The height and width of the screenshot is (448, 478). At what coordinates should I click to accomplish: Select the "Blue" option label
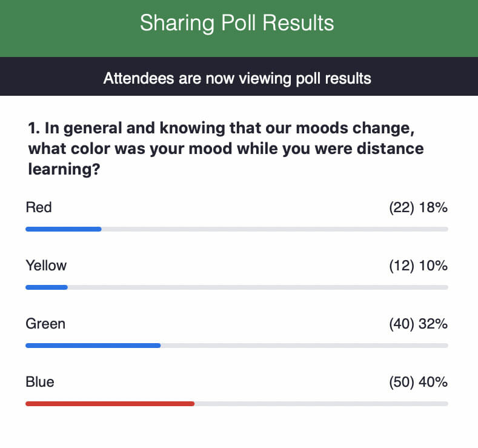click(x=40, y=382)
